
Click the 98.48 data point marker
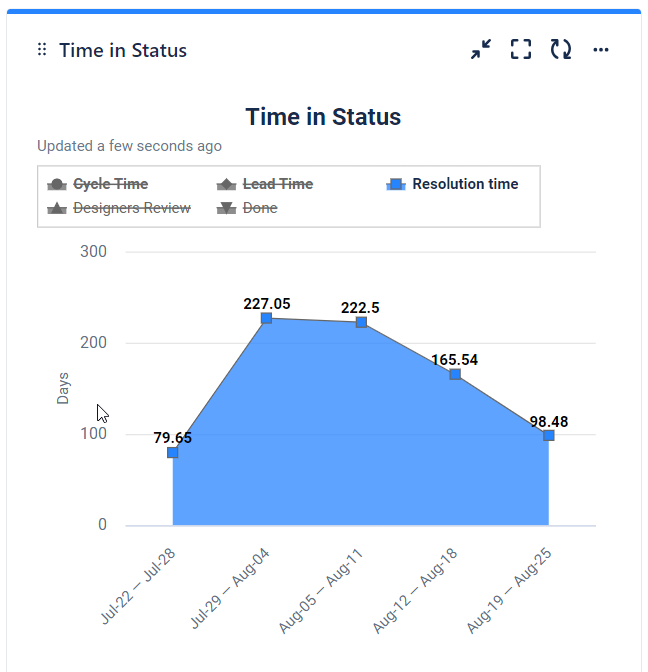[x=549, y=435]
